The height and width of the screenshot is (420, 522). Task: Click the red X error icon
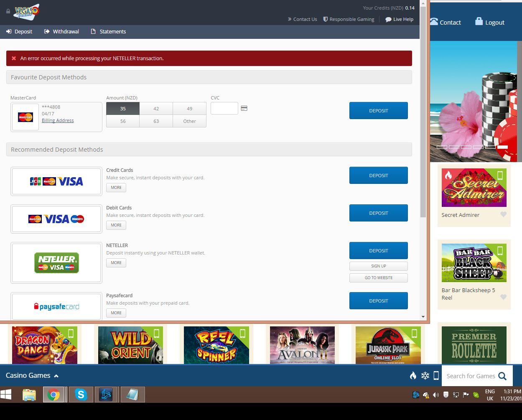[x=14, y=59]
